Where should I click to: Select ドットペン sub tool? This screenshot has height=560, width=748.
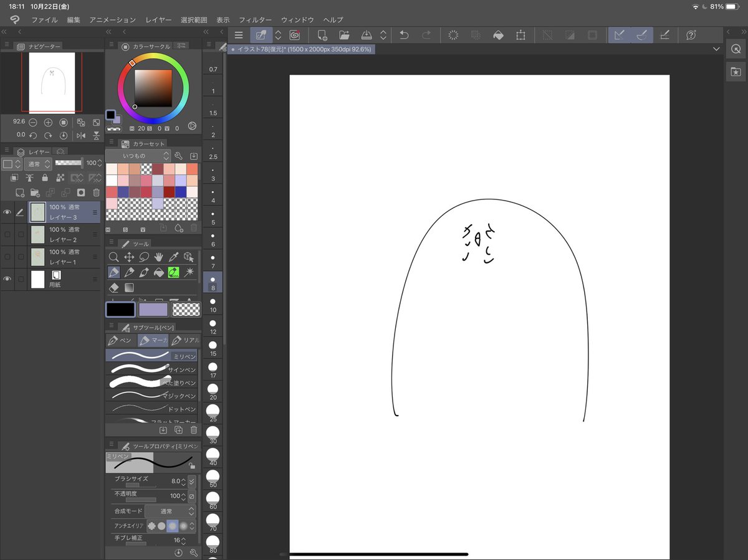[151, 409]
